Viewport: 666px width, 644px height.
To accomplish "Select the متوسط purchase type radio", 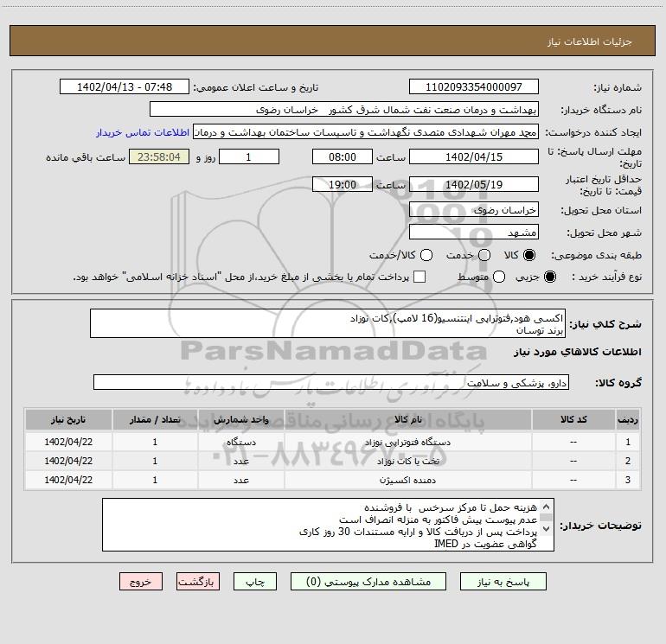I will coord(499,277).
